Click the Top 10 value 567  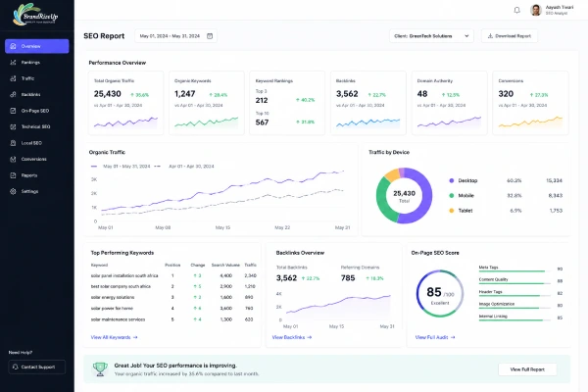(x=262, y=122)
